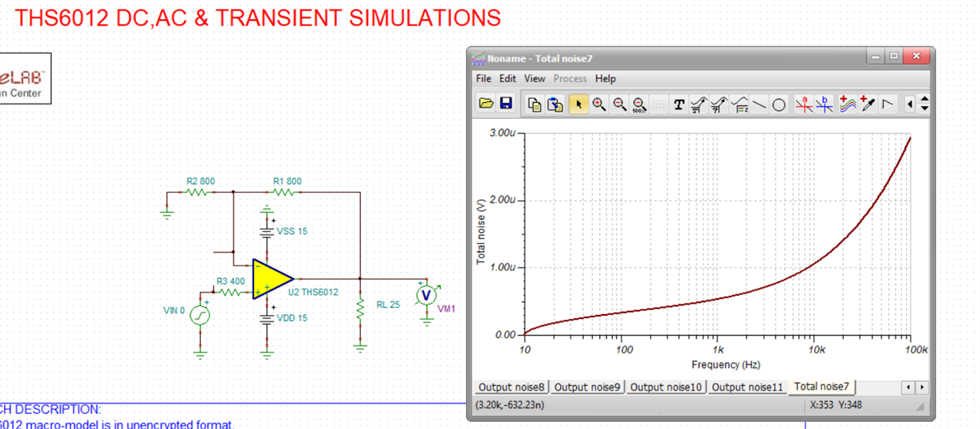Click the window resize grip corner
This screenshot has height=429, width=980.
pyautogui.click(x=920, y=407)
